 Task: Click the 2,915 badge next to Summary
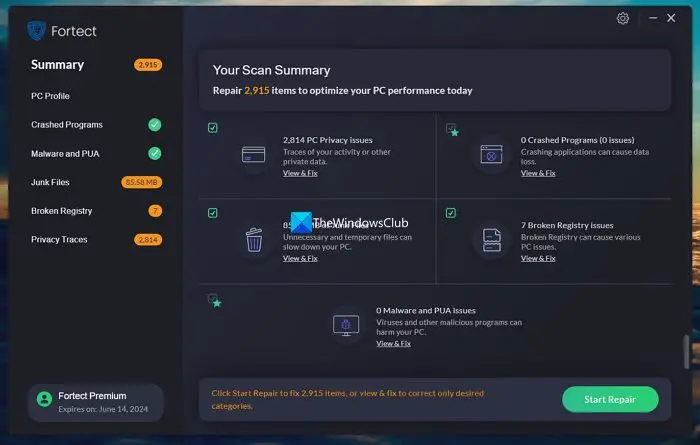pos(148,65)
